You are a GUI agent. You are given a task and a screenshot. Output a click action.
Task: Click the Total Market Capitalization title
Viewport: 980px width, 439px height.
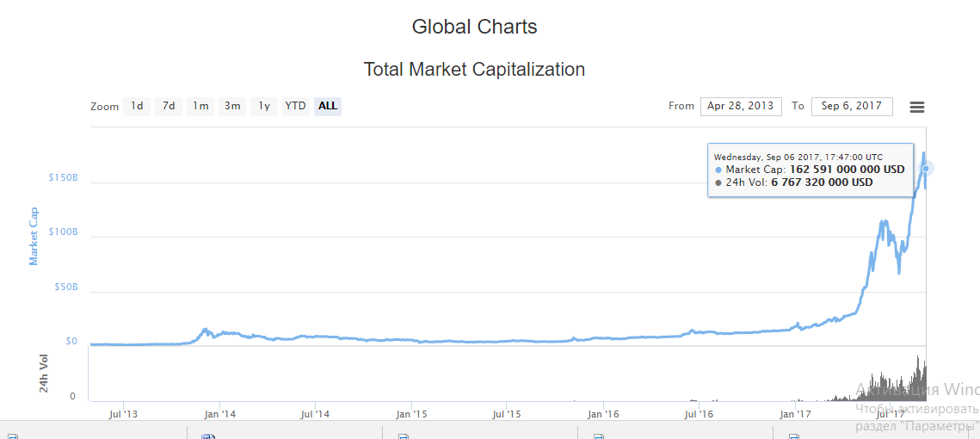click(x=474, y=69)
